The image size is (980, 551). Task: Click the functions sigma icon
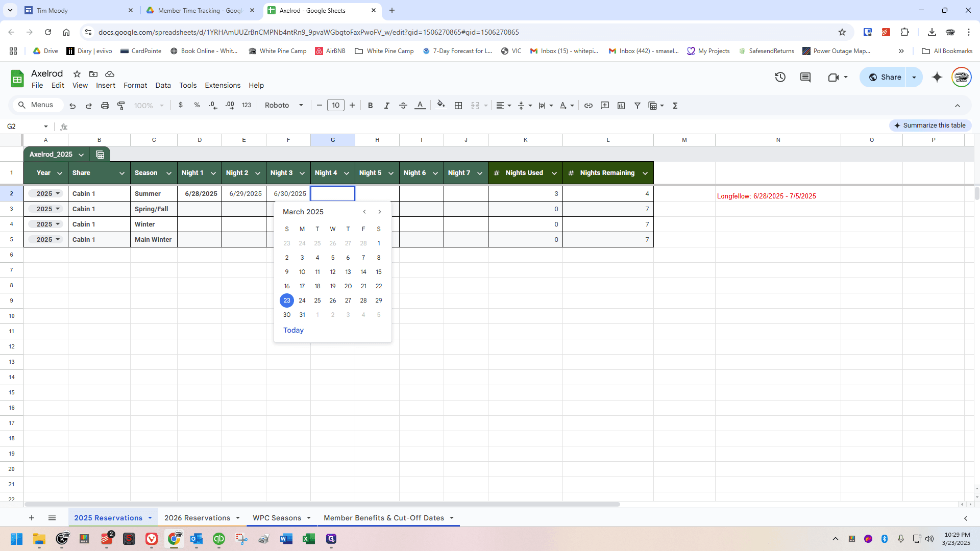[675, 106]
